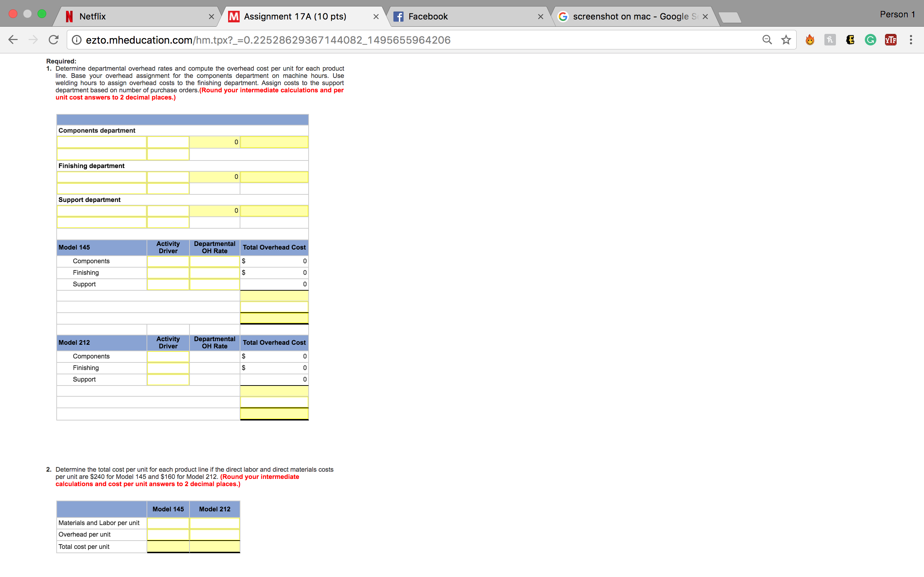Close the Assignment 17A tab
Viewport: 924px width, 577px height.
click(376, 17)
